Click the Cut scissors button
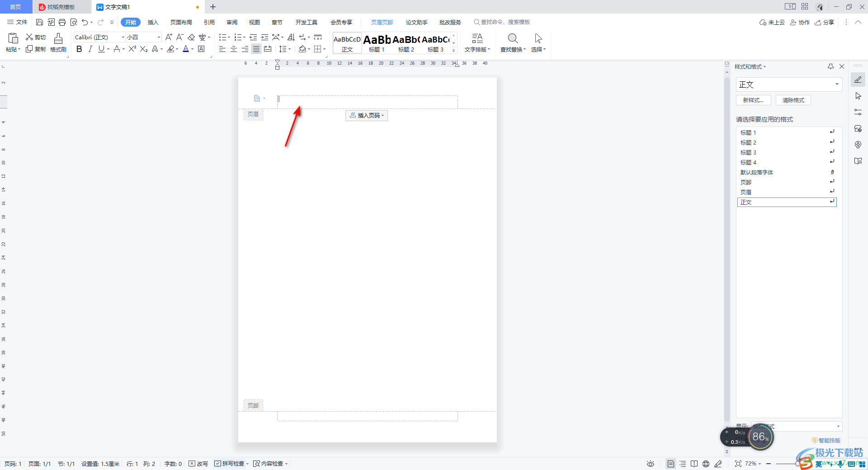This screenshot has height=470, width=868. [x=35, y=37]
